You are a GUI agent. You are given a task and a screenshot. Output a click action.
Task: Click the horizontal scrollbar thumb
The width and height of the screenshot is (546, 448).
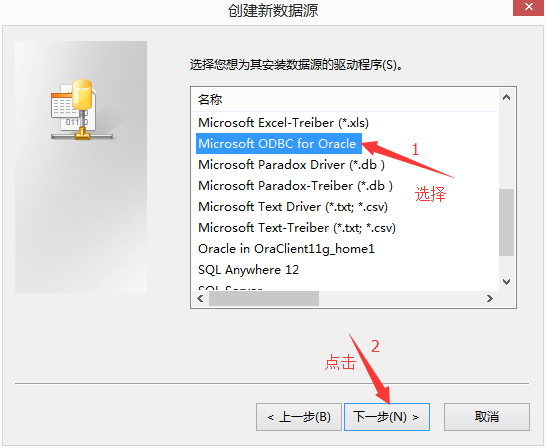pos(264,299)
